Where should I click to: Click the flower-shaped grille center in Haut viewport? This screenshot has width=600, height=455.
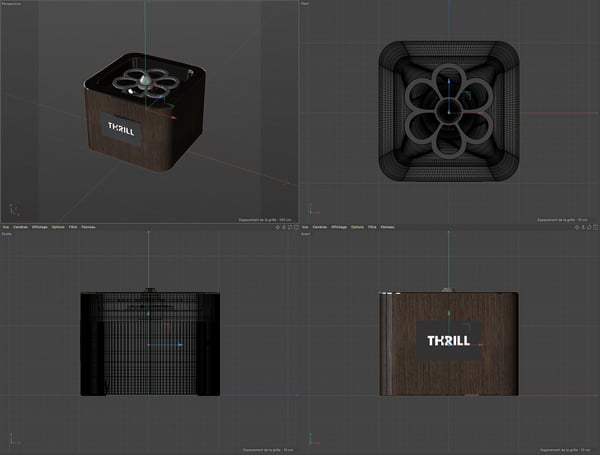point(449,105)
